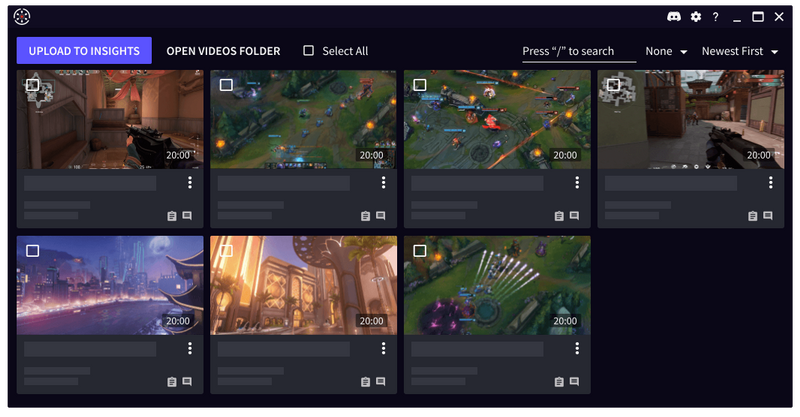
Task: Open three-dot menu on second video card
Action: point(384,182)
